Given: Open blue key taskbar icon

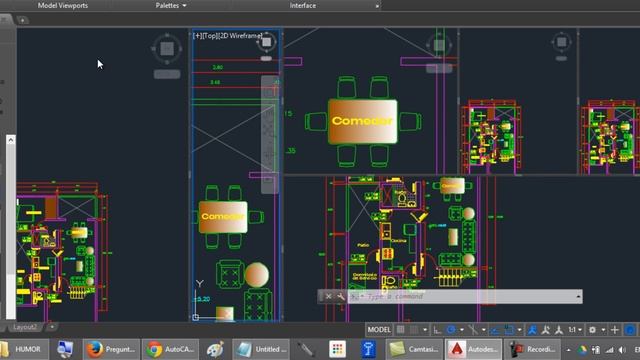Looking at the screenshot, I should (x=368, y=349).
